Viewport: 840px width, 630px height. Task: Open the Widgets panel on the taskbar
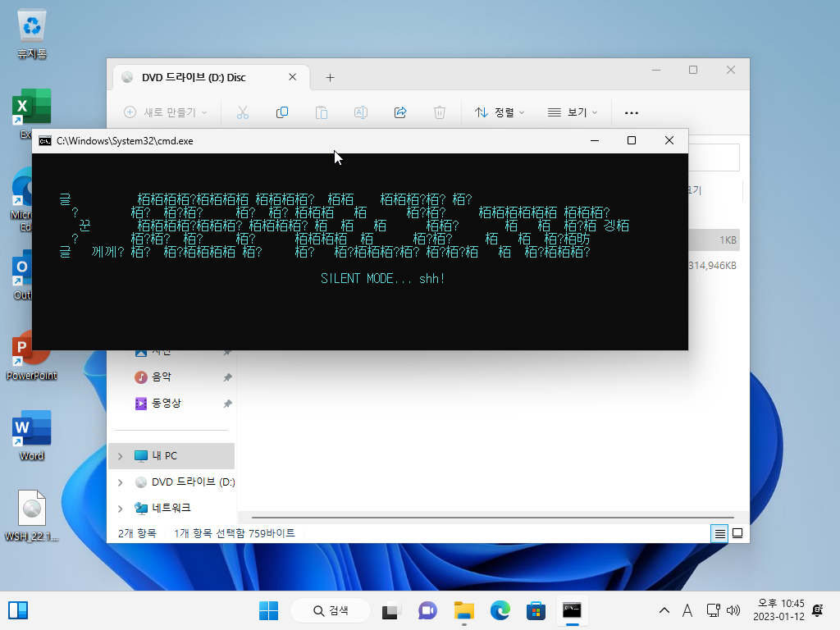click(18, 610)
